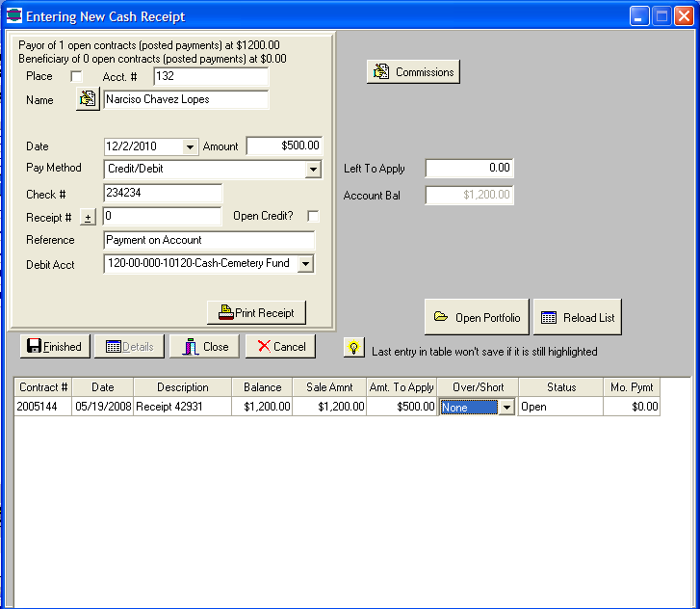Open the Over/Short dropdown in table
Screen dimensions: 700x609
coord(508,408)
